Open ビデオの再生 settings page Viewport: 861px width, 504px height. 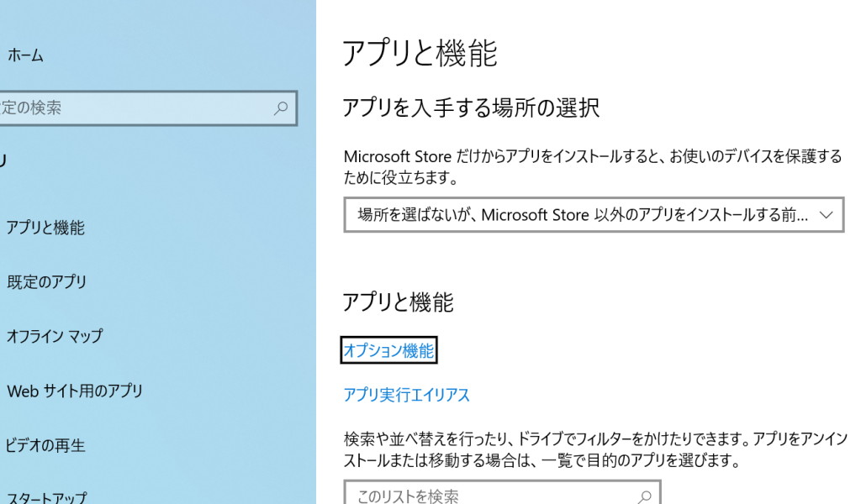45,445
